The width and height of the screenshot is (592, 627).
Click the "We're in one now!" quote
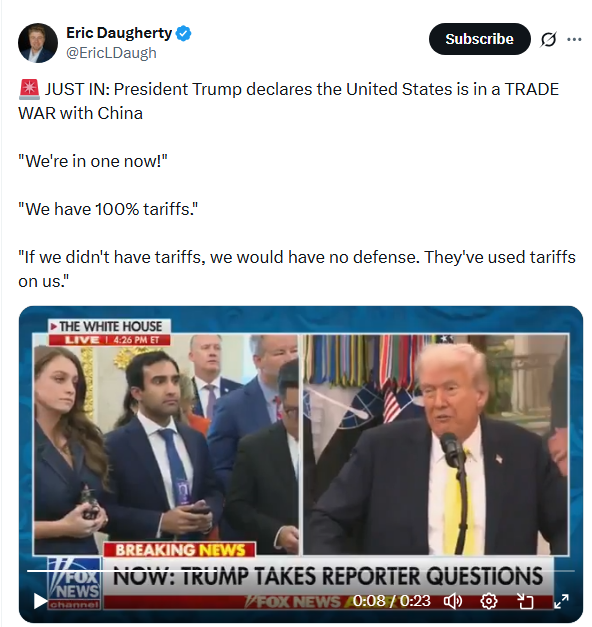click(x=93, y=161)
